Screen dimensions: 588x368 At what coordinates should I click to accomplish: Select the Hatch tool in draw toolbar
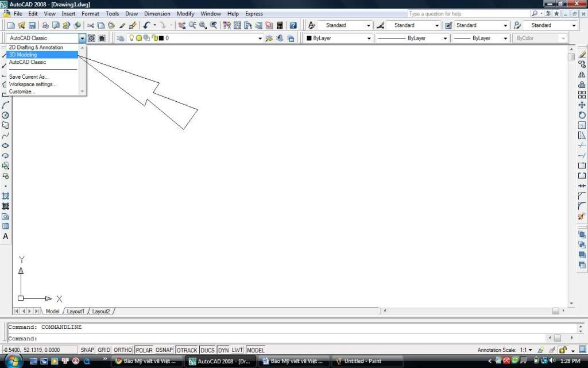(5, 195)
